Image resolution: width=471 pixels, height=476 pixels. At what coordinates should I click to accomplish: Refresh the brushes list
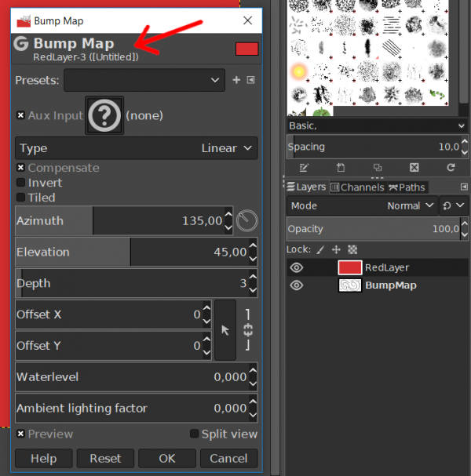(x=451, y=168)
